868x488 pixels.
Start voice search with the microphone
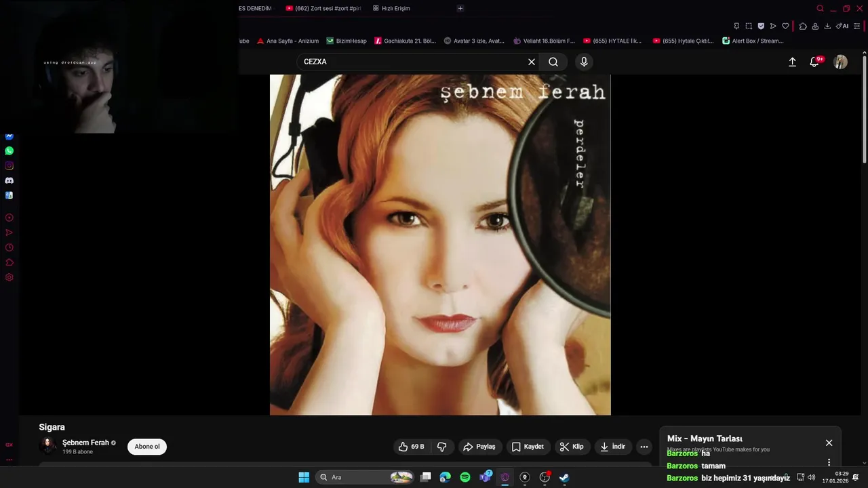click(584, 62)
